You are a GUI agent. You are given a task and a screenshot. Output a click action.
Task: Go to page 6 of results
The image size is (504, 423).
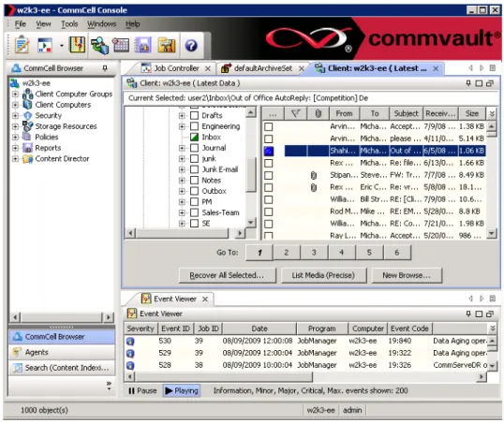(x=397, y=253)
